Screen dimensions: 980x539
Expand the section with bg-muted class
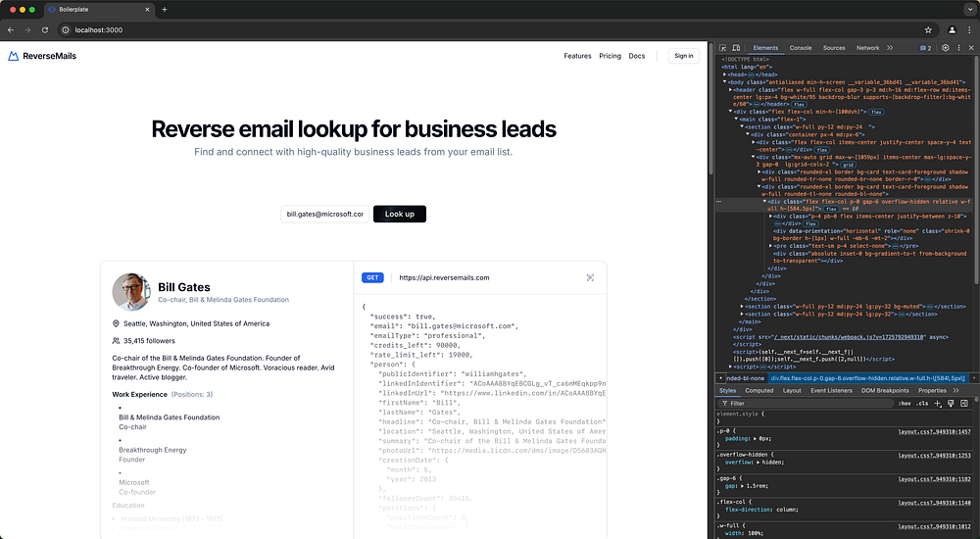742,307
